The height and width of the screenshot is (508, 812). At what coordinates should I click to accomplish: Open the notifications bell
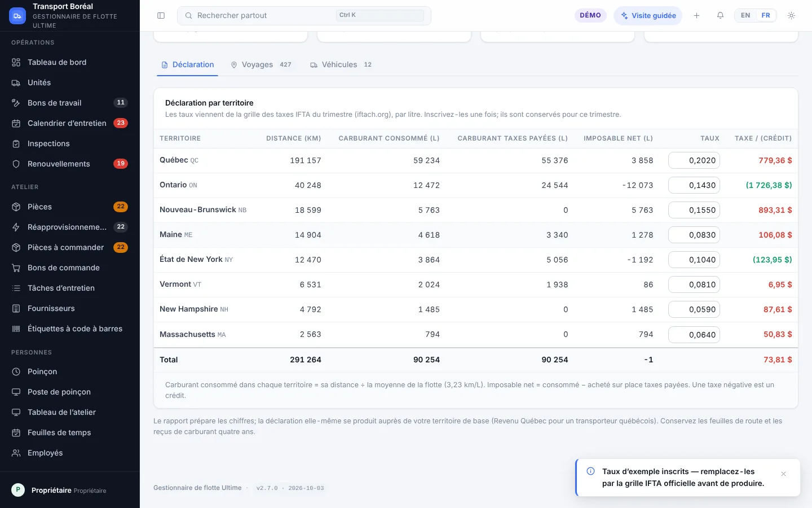720,16
